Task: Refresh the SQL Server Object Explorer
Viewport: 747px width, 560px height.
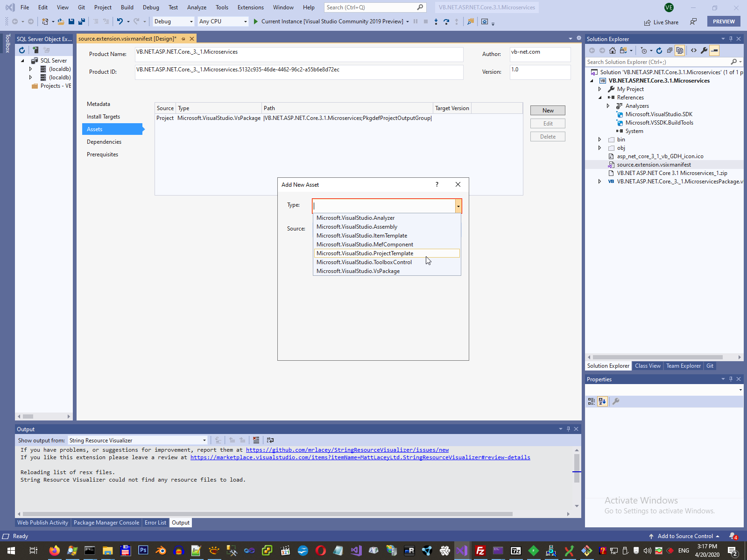Action: [22, 50]
